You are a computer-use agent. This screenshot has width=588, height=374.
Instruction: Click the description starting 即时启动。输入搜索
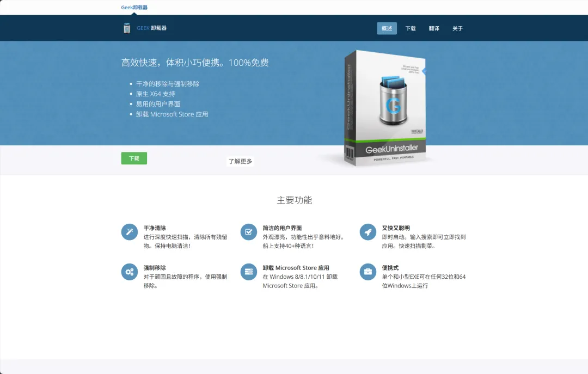coord(424,242)
